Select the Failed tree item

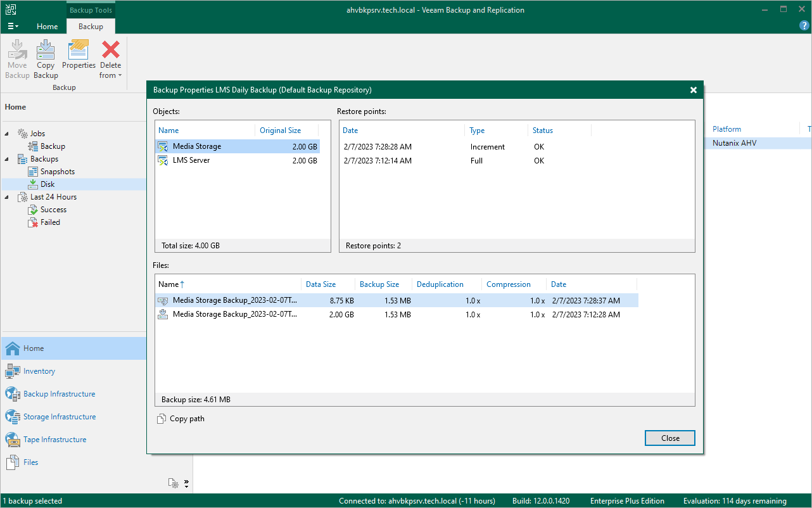[x=50, y=222]
